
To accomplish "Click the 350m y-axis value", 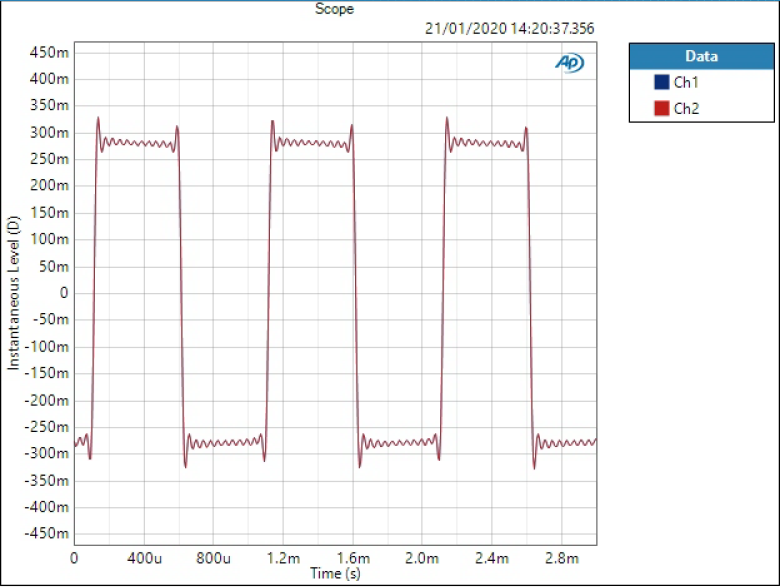I will pos(49,106).
